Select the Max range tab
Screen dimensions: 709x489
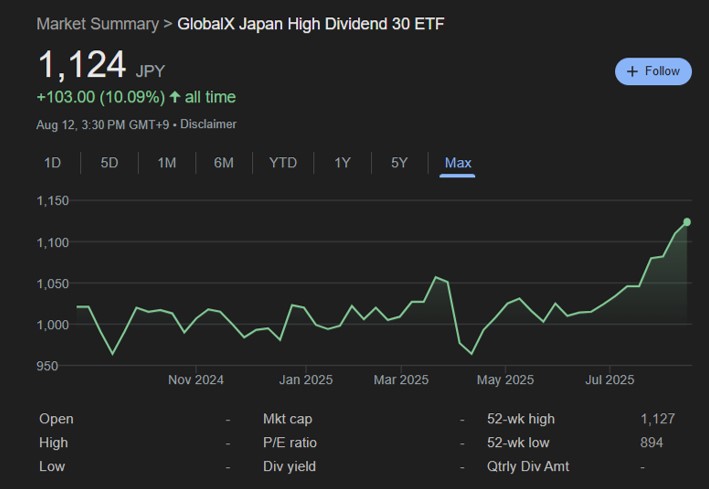click(x=458, y=163)
